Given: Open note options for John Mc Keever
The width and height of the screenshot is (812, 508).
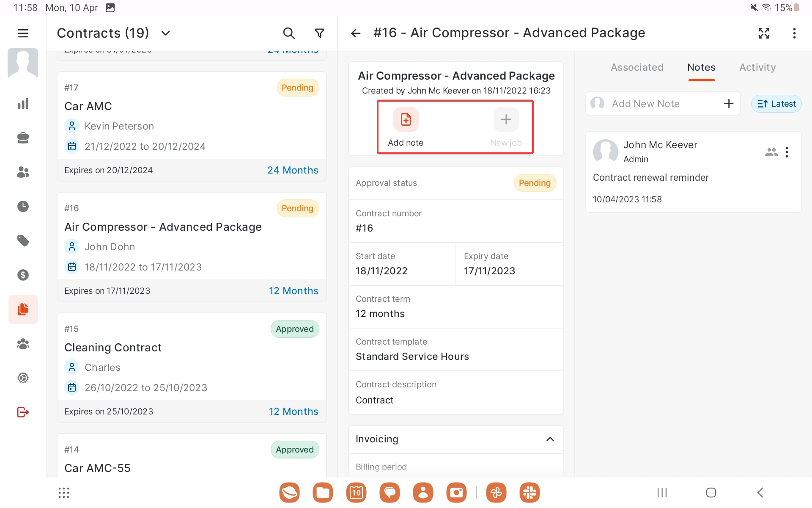Looking at the screenshot, I should [x=787, y=152].
